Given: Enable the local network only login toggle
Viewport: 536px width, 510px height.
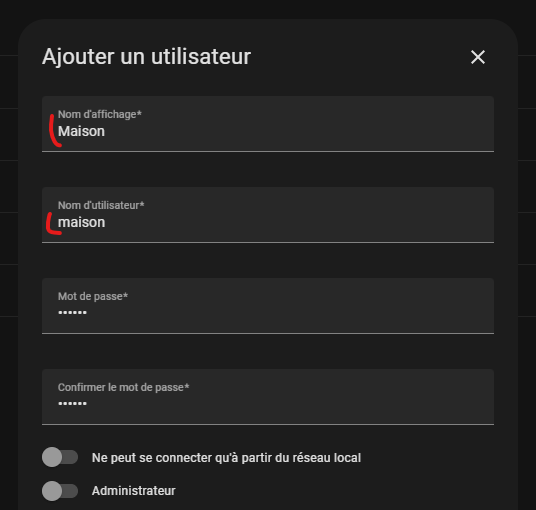Looking at the screenshot, I should [60, 457].
